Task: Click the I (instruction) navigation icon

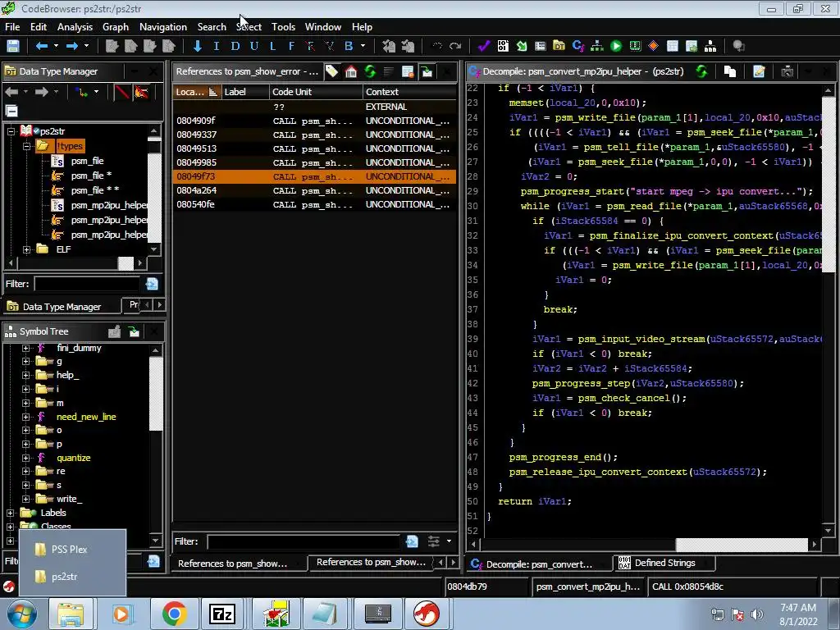Action: 217,46
